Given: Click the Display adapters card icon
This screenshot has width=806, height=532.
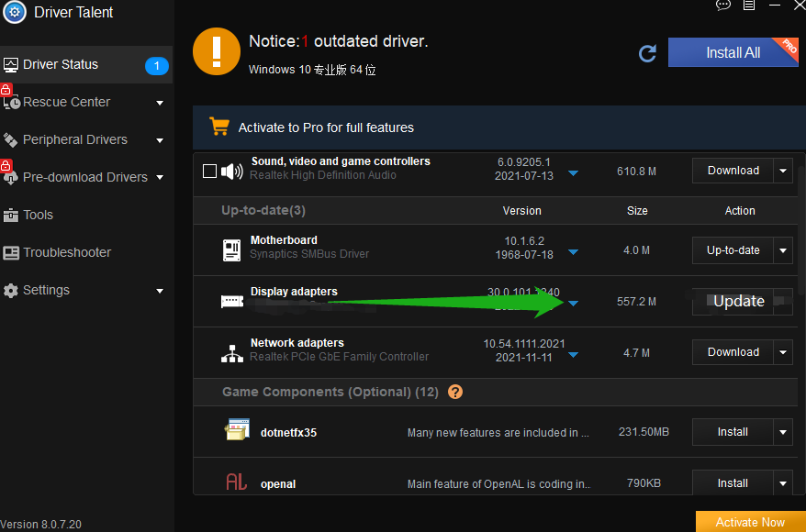Looking at the screenshot, I should click(232, 301).
